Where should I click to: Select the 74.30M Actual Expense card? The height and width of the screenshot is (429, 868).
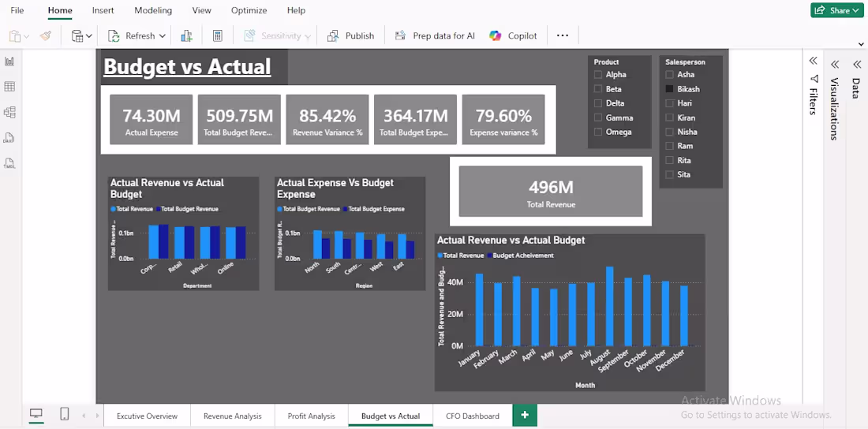coord(152,120)
